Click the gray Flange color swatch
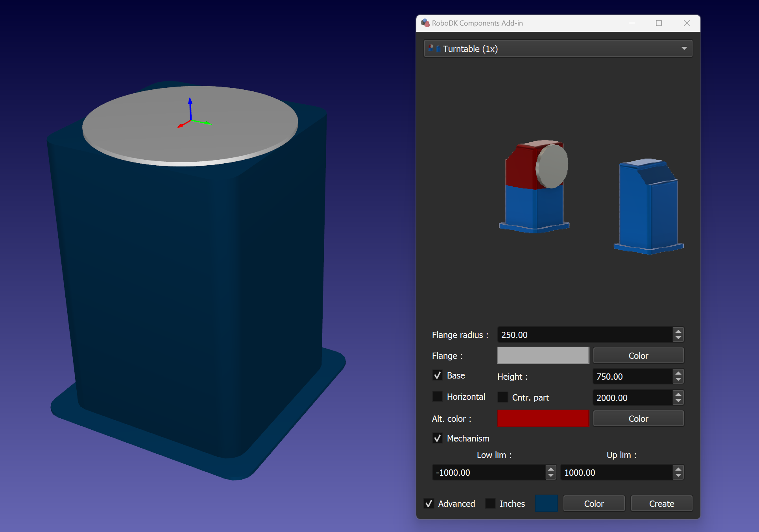The height and width of the screenshot is (532, 759). (543, 355)
